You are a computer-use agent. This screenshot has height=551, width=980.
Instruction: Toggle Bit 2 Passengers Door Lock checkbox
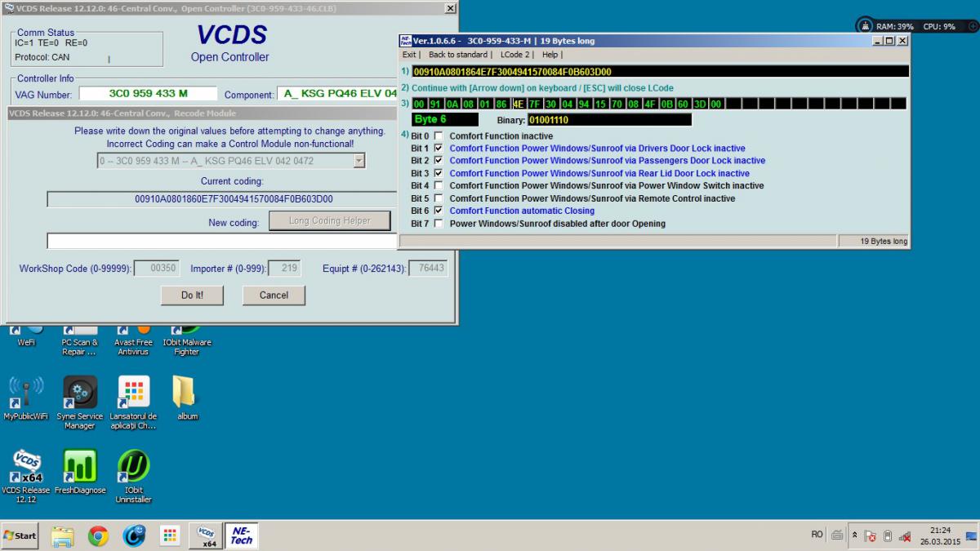coord(439,161)
